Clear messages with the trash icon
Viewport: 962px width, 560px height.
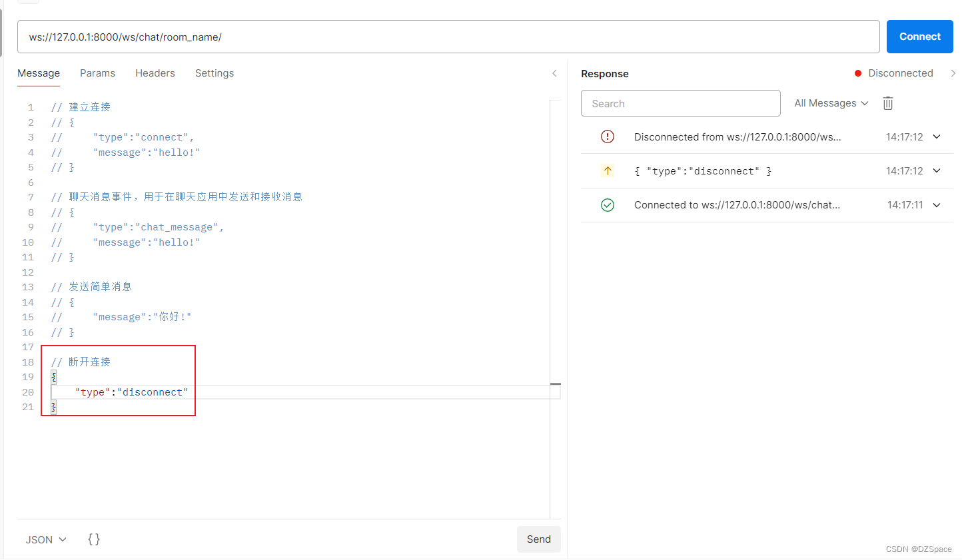(887, 103)
